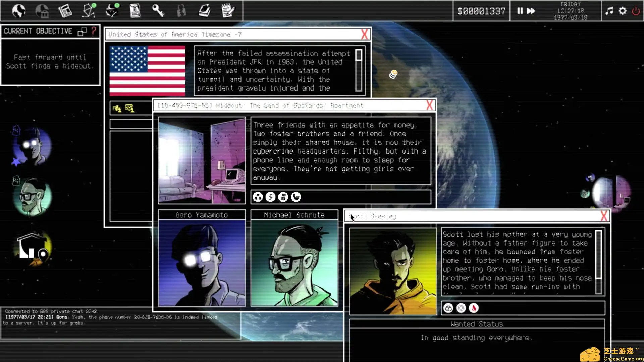Toggle music with the note icon
The height and width of the screenshot is (362, 644).
(609, 11)
